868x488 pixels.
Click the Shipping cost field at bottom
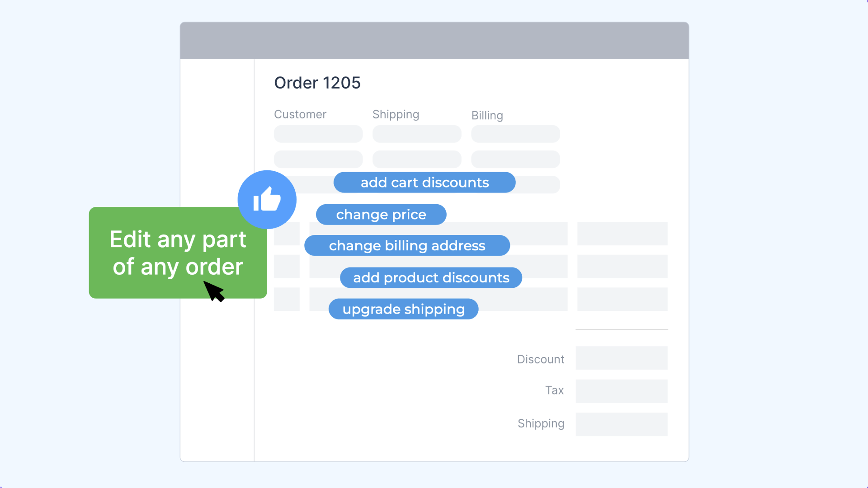621,424
